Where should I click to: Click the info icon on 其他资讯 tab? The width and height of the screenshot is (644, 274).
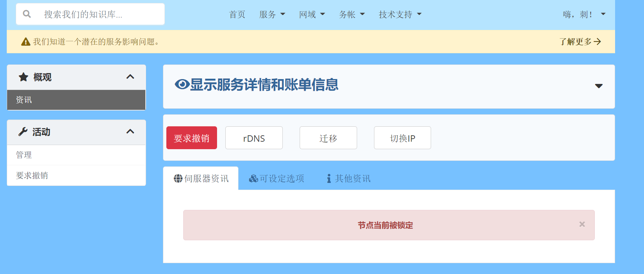tap(329, 178)
